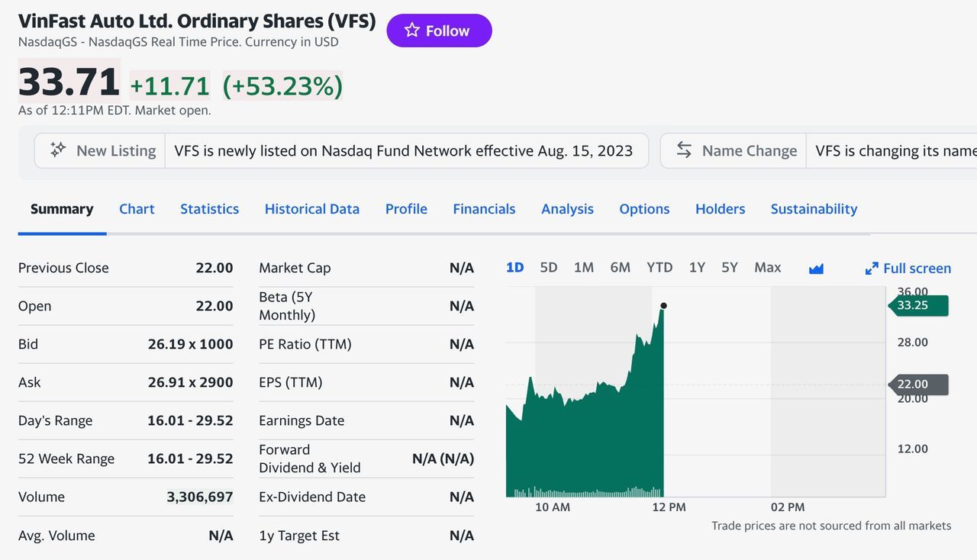This screenshot has height=560, width=977.
Task: Select the Analysis tab
Action: [567, 209]
